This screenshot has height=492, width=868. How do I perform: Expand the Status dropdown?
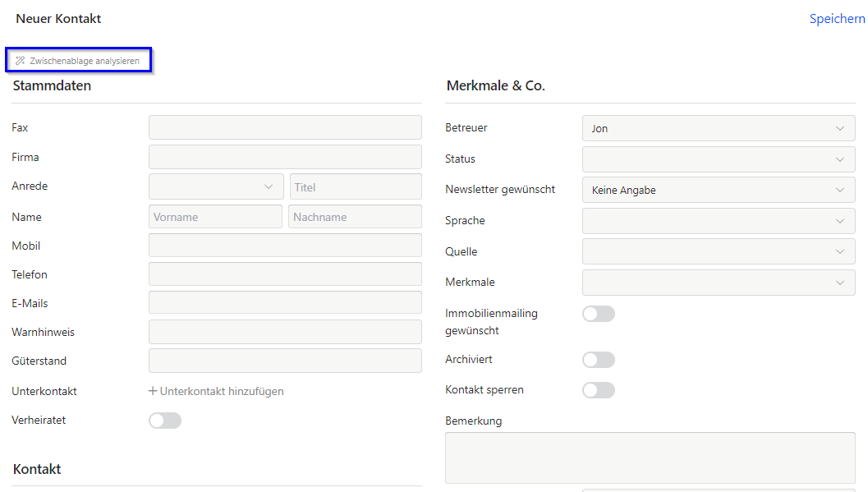[x=718, y=159]
